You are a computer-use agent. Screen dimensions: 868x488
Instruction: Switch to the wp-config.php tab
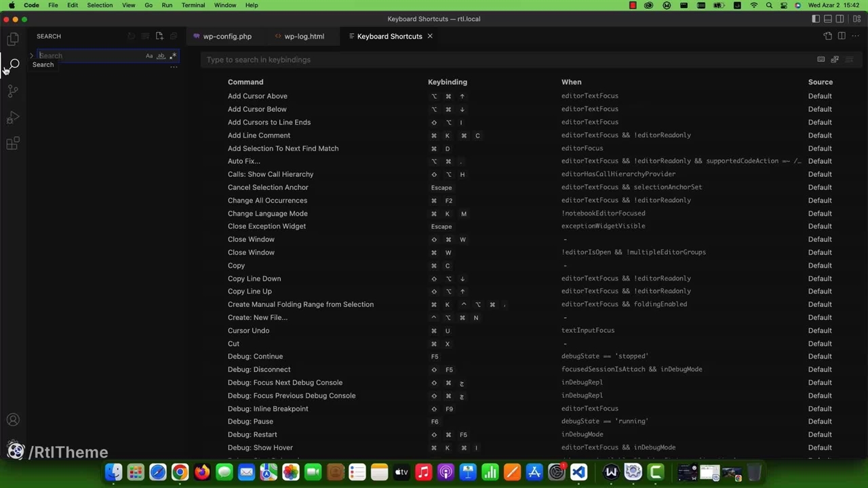click(226, 36)
